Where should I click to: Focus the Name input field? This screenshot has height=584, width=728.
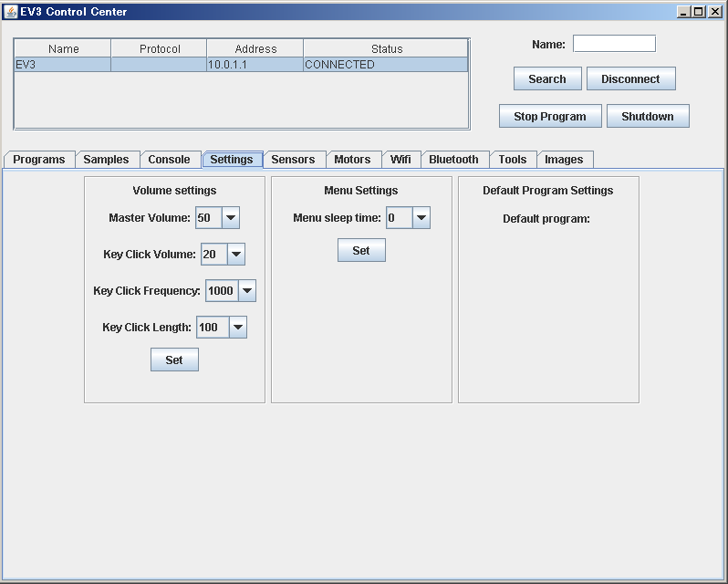(x=614, y=44)
